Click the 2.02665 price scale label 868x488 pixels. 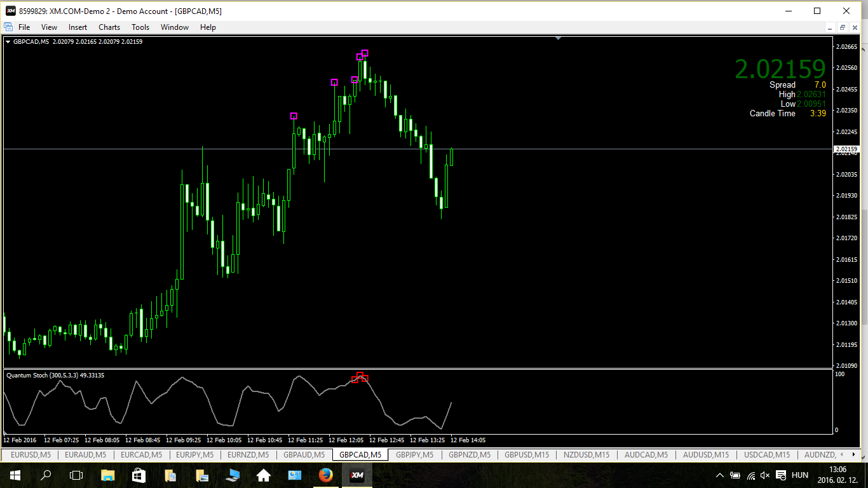847,47
